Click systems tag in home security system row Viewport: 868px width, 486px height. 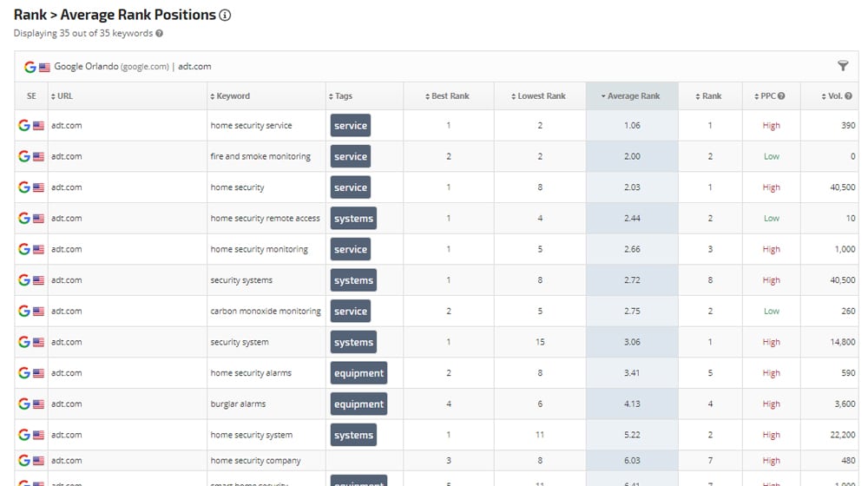(x=354, y=435)
